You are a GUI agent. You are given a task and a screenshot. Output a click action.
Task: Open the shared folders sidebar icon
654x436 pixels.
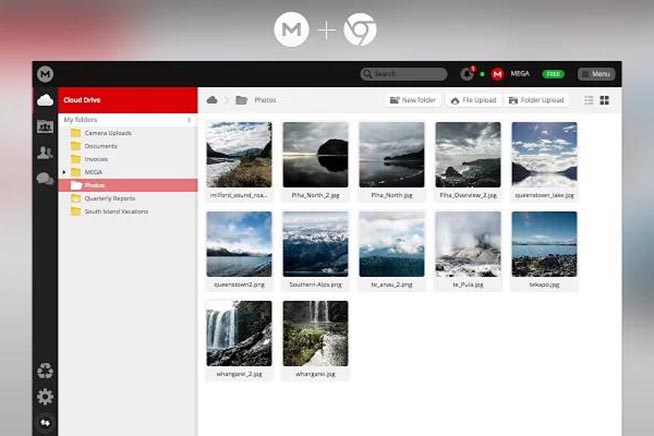[45, 126]
